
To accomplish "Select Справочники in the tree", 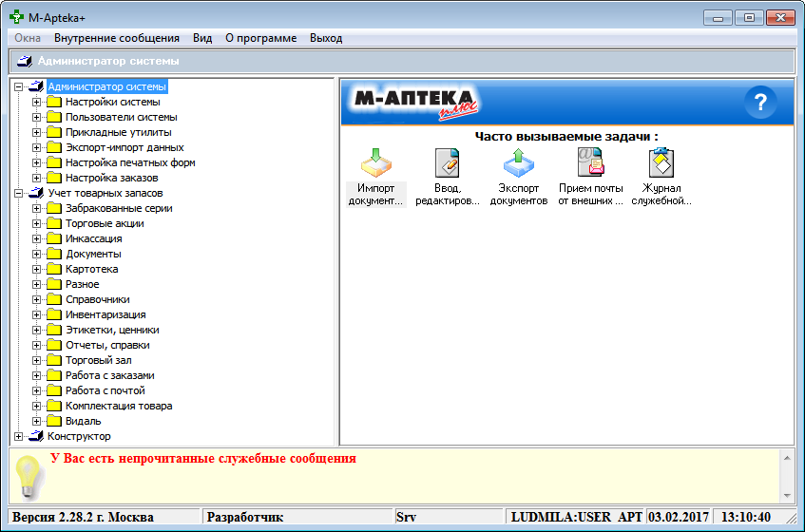I will click(97, 299).
